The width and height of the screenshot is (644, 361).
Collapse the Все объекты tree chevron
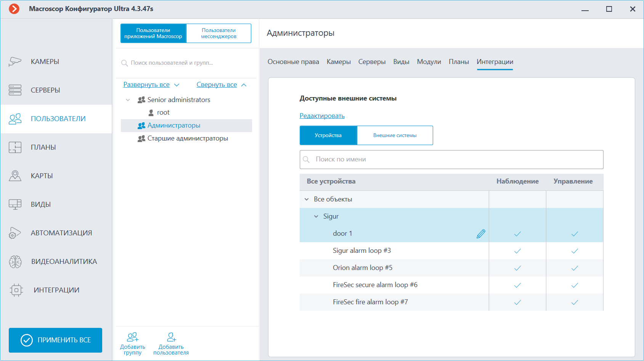307,199
